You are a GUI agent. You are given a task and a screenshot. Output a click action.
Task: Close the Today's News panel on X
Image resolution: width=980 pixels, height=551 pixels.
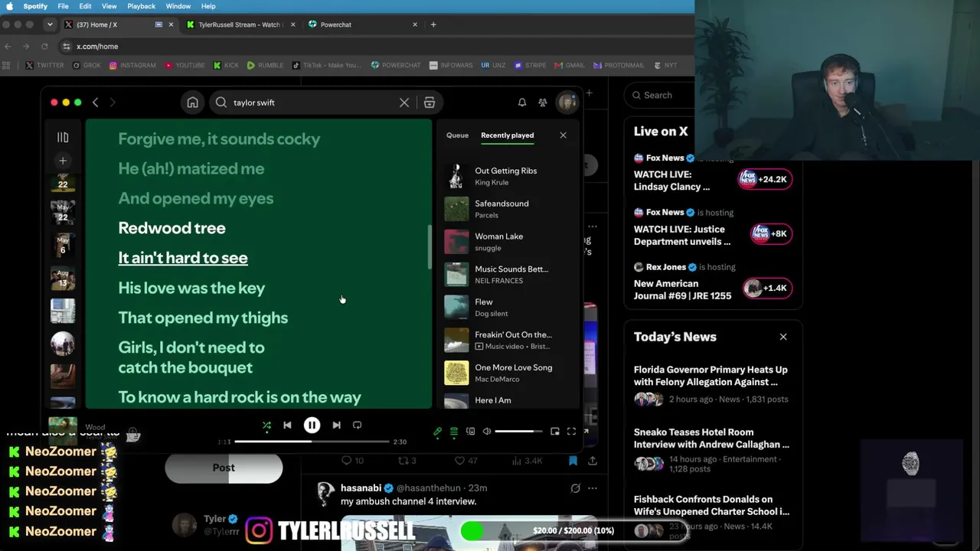(x=783, y=337)
